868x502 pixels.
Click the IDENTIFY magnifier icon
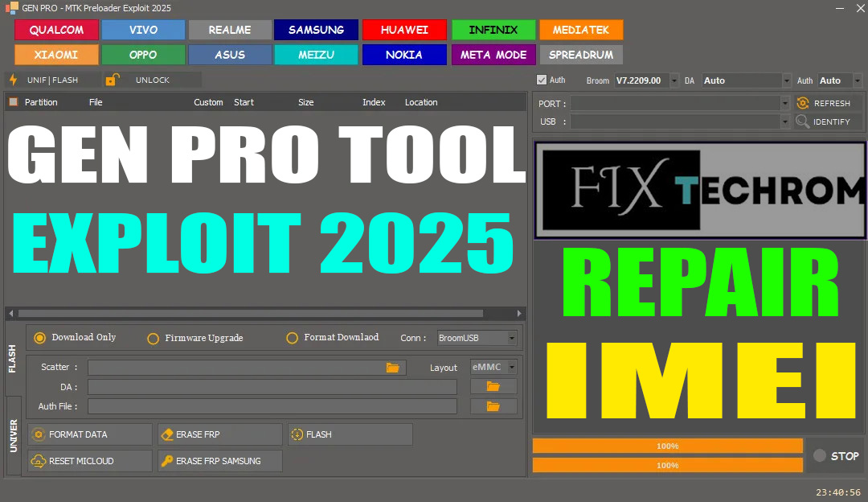(x=803, y=121)
